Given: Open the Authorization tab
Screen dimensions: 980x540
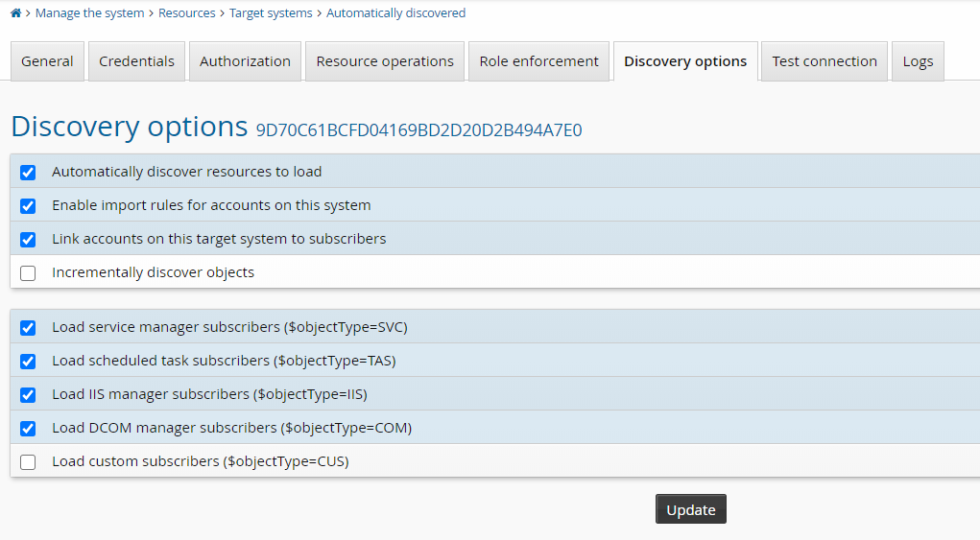Looking at the screenshot, I should coord(245,61).
